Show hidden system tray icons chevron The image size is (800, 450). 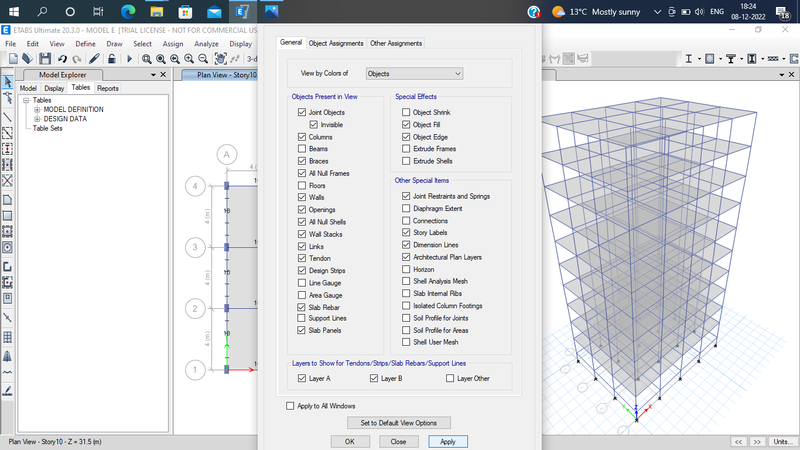click(x=657, y=11)
